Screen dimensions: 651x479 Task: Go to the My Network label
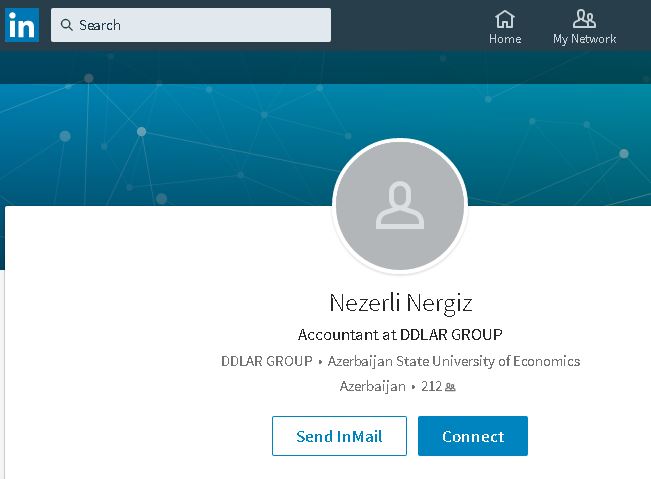(584, 39)
